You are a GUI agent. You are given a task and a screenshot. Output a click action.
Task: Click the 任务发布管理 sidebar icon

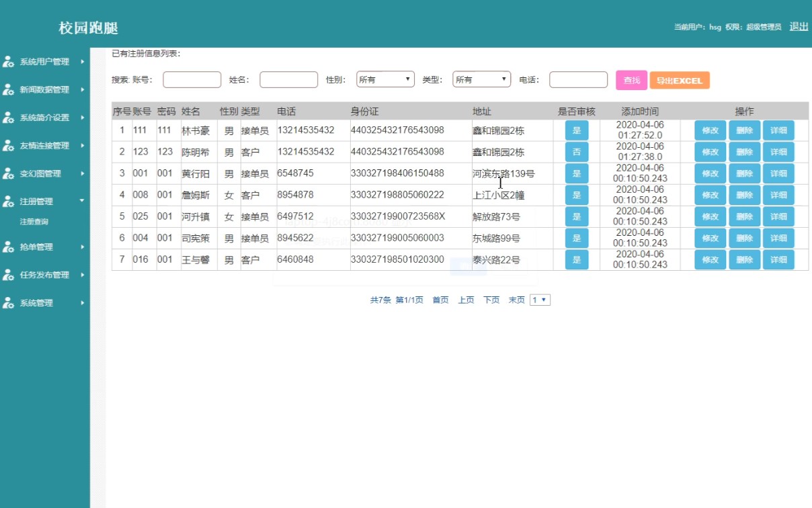point(9,275)
